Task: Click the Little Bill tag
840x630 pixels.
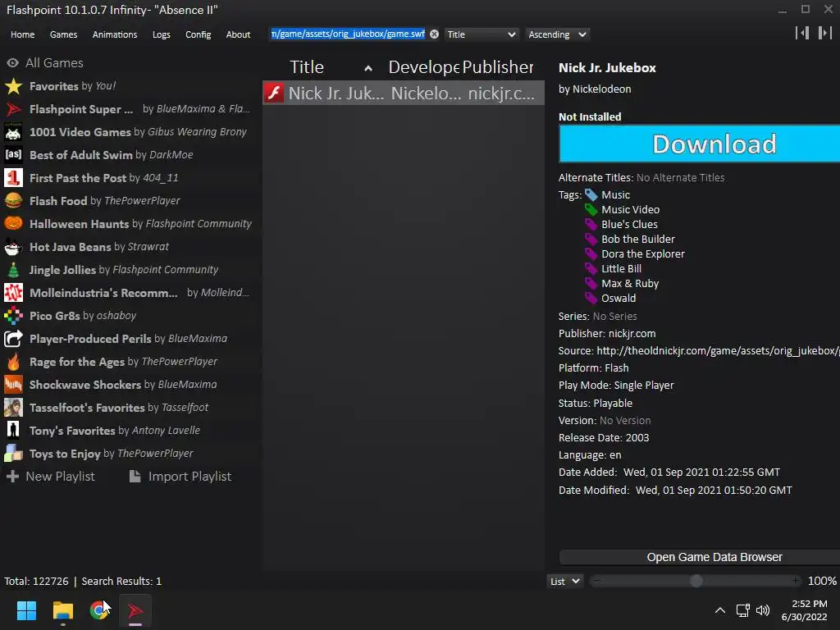Action: pyautogui.click(x=622, y=268)
